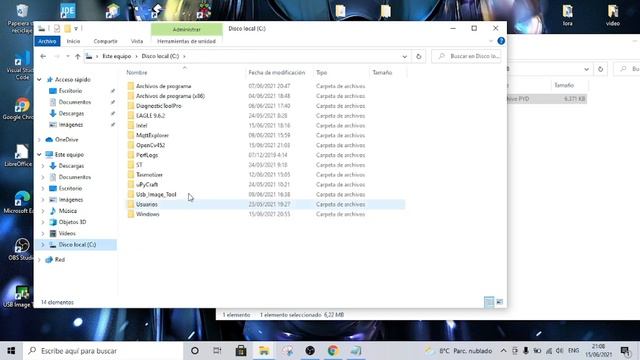This screenshot has width=640, height=360.
Task: Select the Administrar contextual tab
Action: pyautogui.click(x=187, y=29)
